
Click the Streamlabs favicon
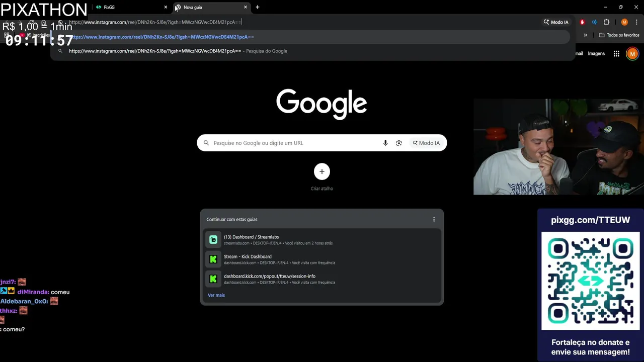[213, 240]
